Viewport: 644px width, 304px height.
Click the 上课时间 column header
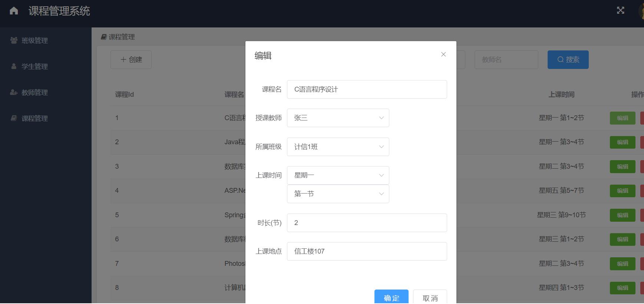561,95
